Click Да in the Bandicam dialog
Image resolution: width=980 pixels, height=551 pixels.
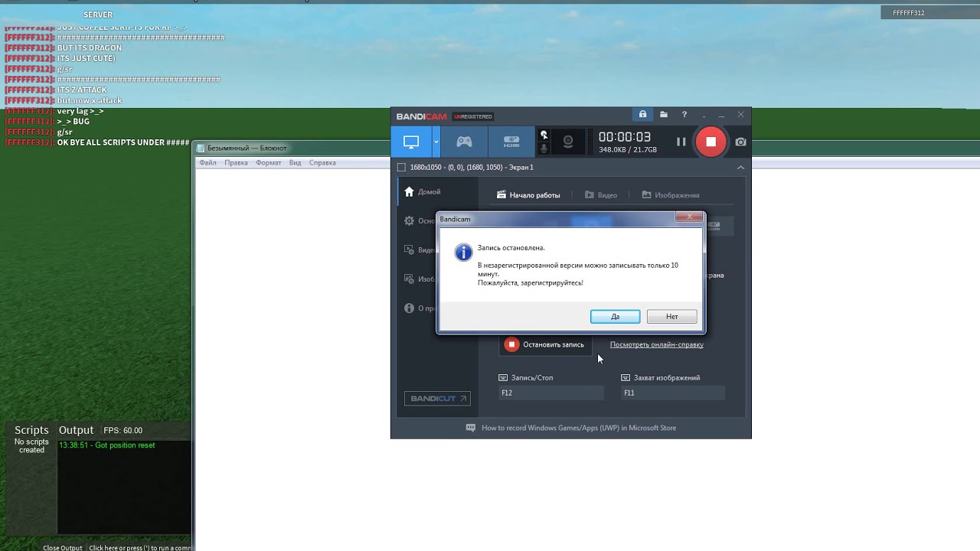pos(615,317)
